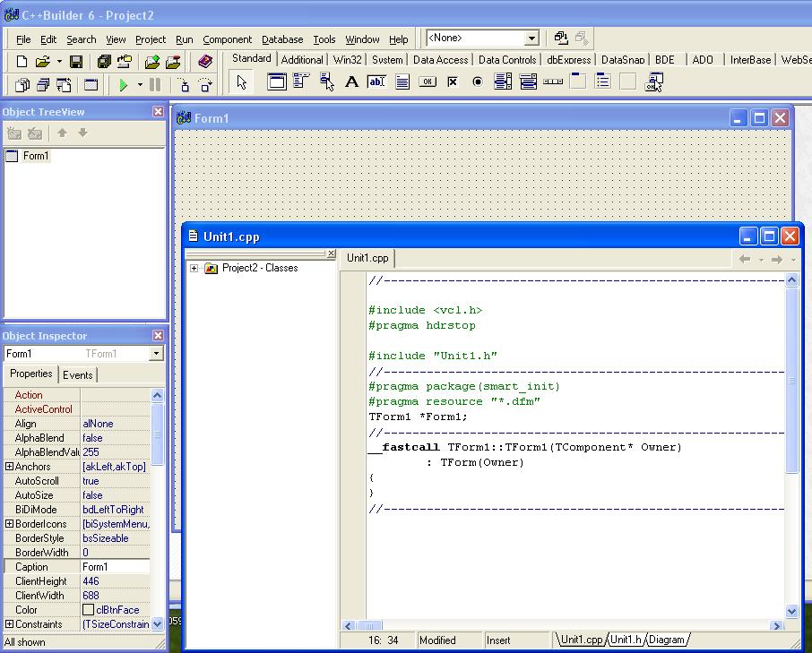Image resolution: width=812 pixels, height=653 pixels.
Task: Click the Open Project toolbar icon
Action: (125, 62)
